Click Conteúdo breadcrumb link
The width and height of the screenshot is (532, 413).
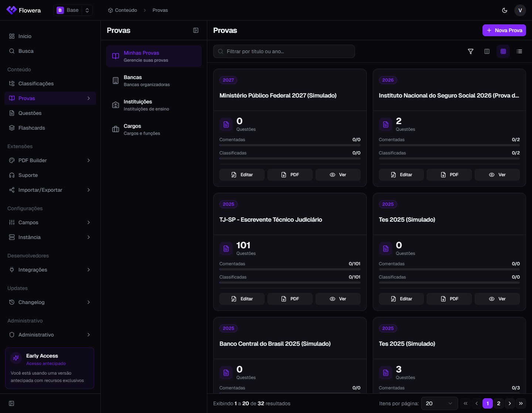pyautogui.click(x=122, y=10)
